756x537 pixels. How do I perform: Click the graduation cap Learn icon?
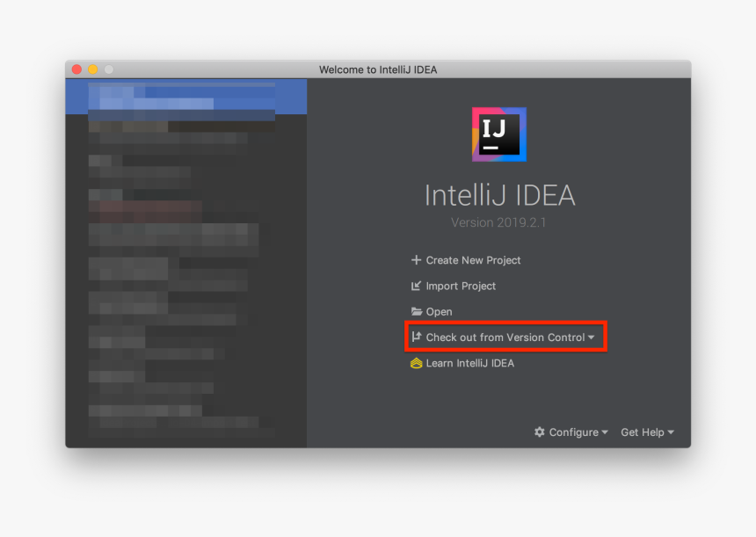pyautogui.click(x=417, y=363)
